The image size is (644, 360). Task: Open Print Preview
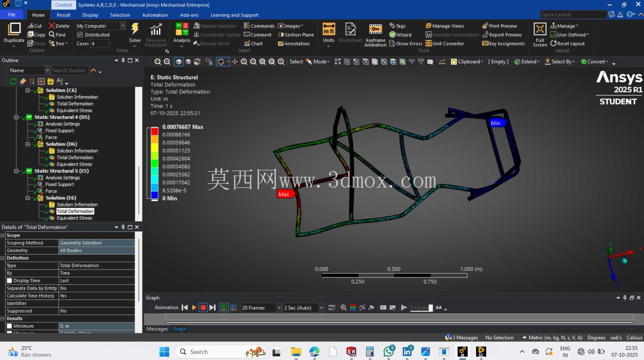coord(499,26)
